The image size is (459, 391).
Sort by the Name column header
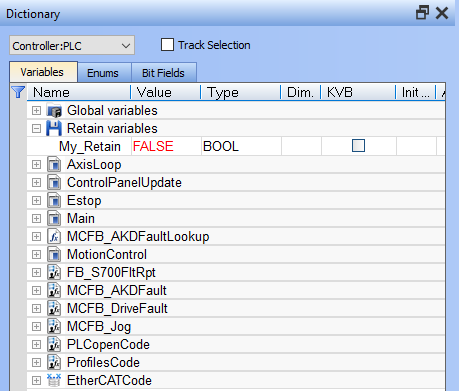click(x=79, y=92)
